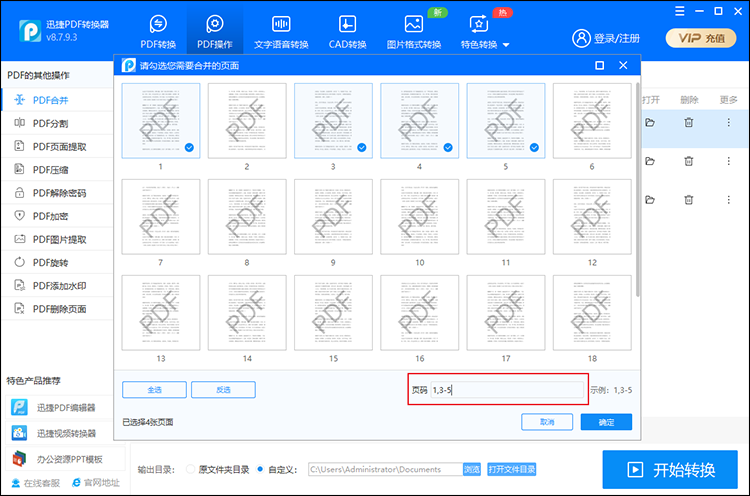
Task: Select PDF加密 in the sidebar
Action: pyautogui.click(x=56, y=216)
